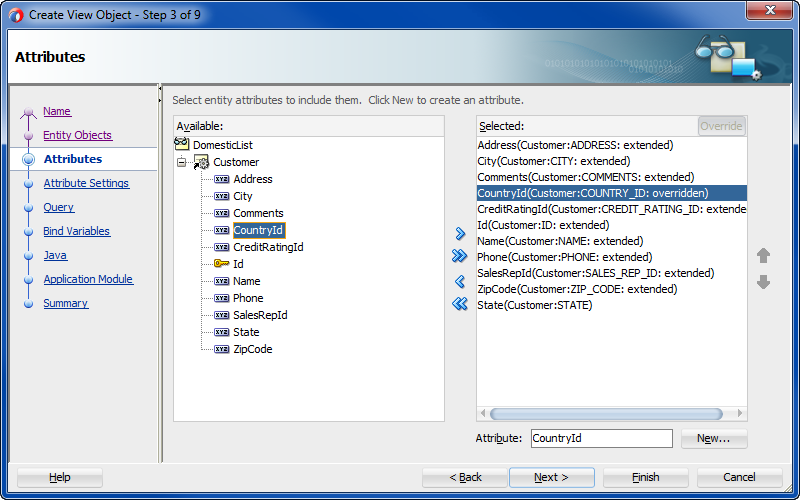Move selected attribute up with up arrow
This screenshot has width=800, height=500.
763,255
